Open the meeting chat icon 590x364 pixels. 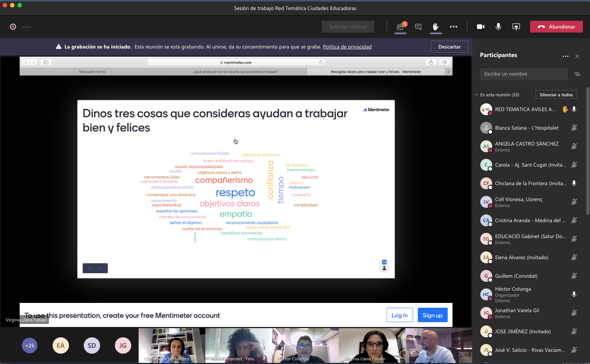pos(418,27)
